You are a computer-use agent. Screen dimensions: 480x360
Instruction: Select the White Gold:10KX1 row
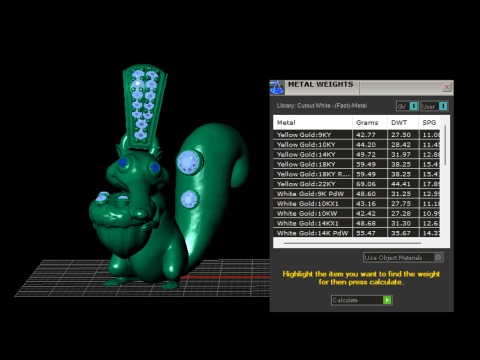pos(357,203)
